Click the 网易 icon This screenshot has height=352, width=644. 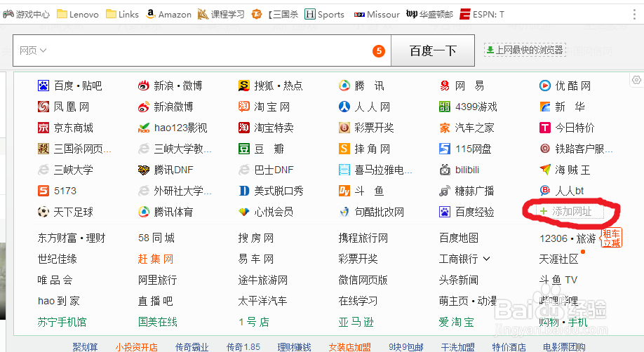(444, 86)
